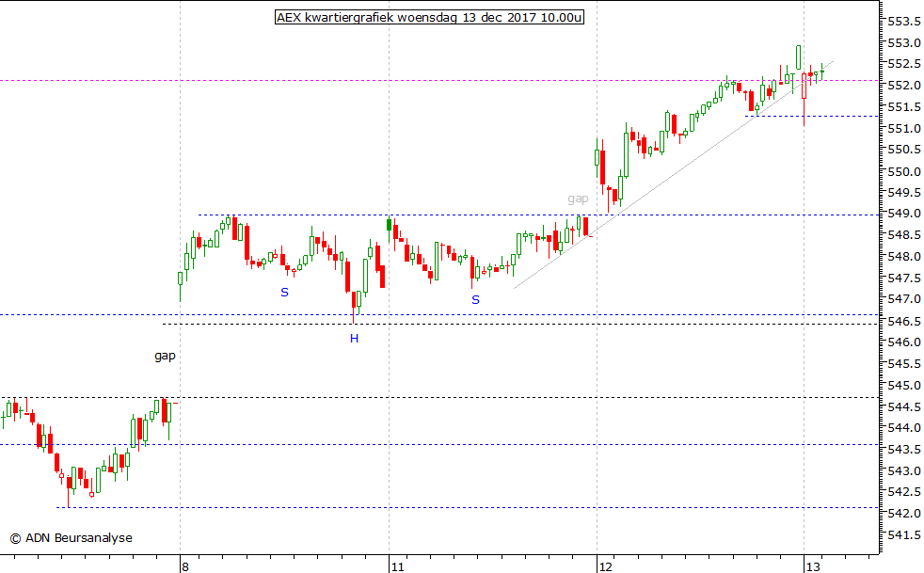
Task: Click price label 550.0 on axis
Action: click(904, 171)
